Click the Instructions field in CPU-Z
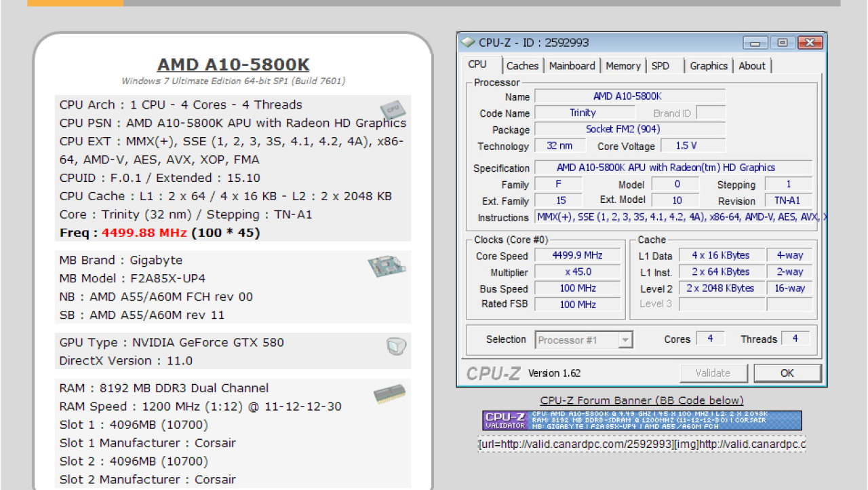This screenshot has width=868, height=490. click(x=681, y=217)
